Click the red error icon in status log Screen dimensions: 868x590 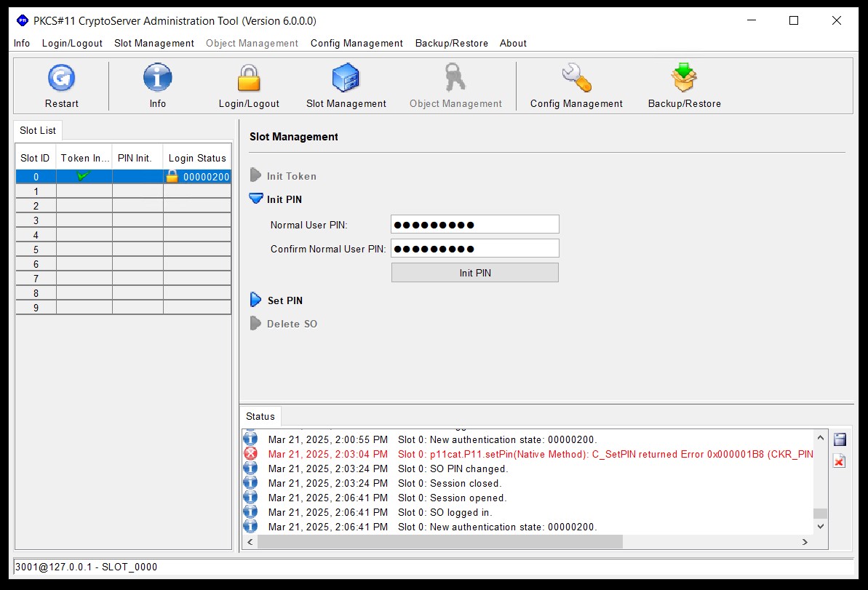[251, 454]
